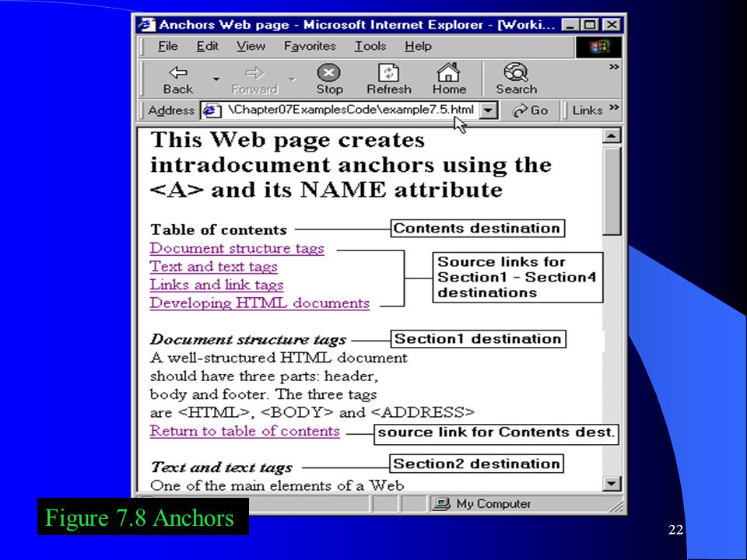Open the Favorites menu
747x560 pixels.
point(310,46)
